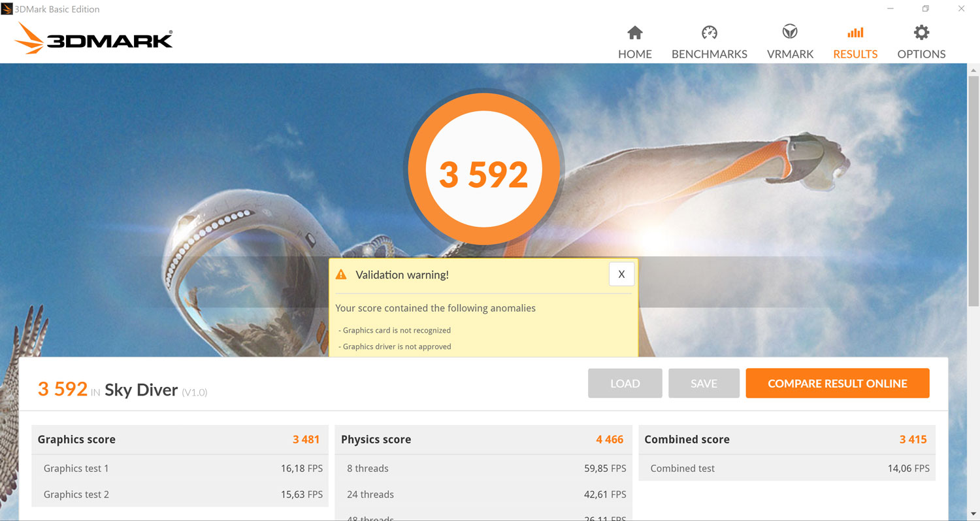Switch to the RESULTS tab label

(x=855, y=54)
